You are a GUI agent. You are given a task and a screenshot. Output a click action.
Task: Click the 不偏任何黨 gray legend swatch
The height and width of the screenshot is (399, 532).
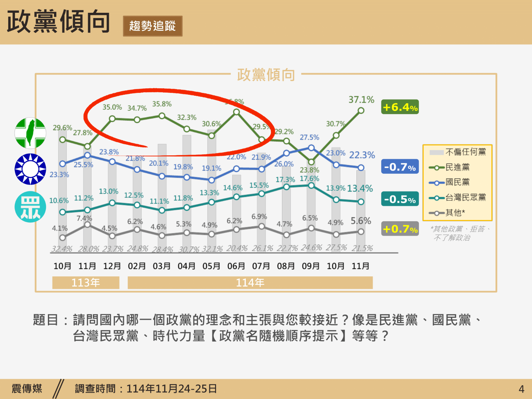(x=436, y=153)
